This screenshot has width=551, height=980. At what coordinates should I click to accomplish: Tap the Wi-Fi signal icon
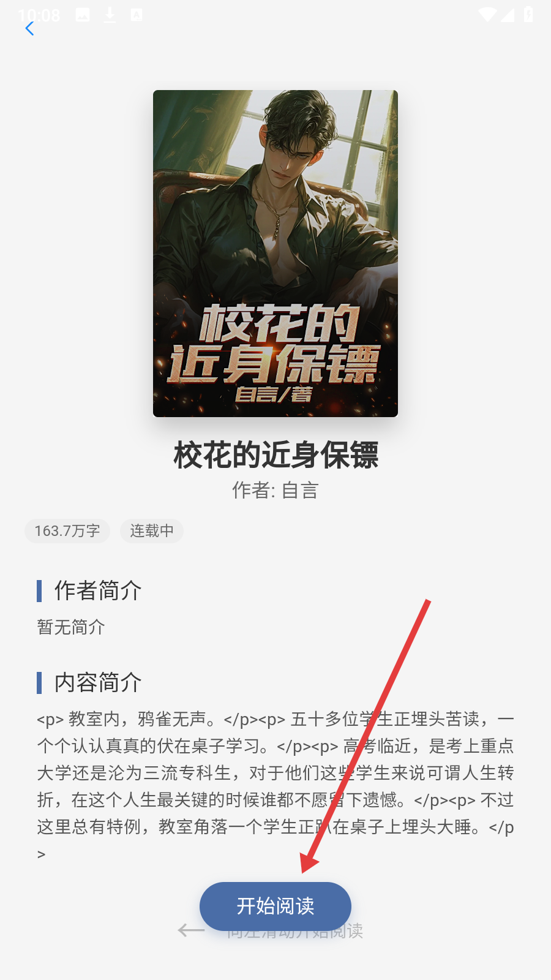tap(487, 15)
